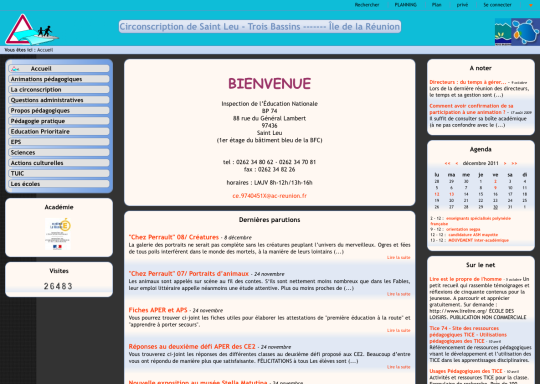Click the road-sign pedestrian crossing site logo

point(32,30)
